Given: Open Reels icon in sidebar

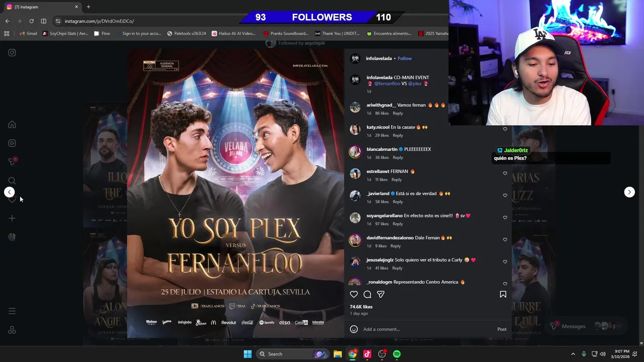Looking at the screenshot, I should [x=12, y=143].
